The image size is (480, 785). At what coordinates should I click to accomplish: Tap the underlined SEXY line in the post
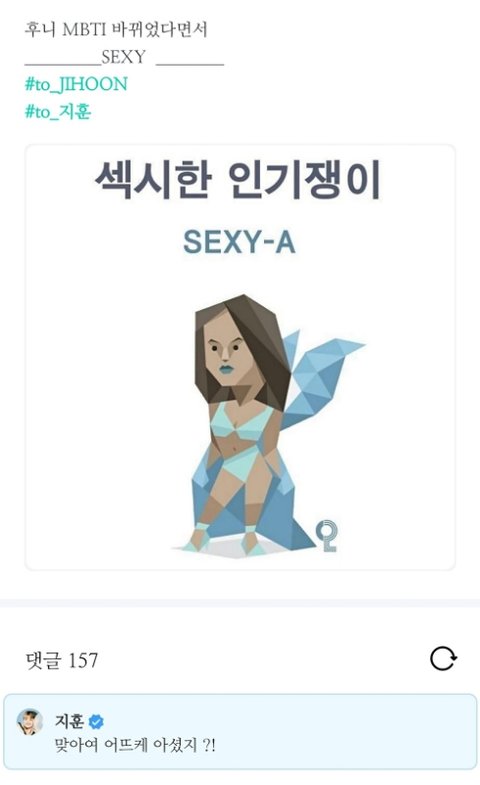tap(124, 57)
